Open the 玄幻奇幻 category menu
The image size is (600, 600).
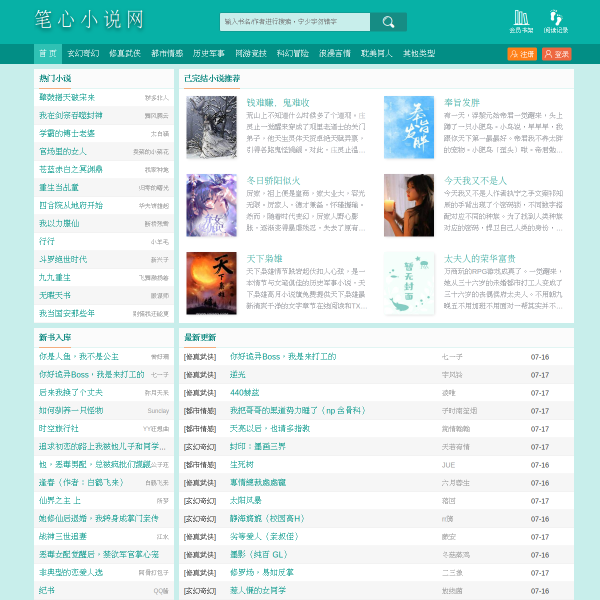coord(83,54)
